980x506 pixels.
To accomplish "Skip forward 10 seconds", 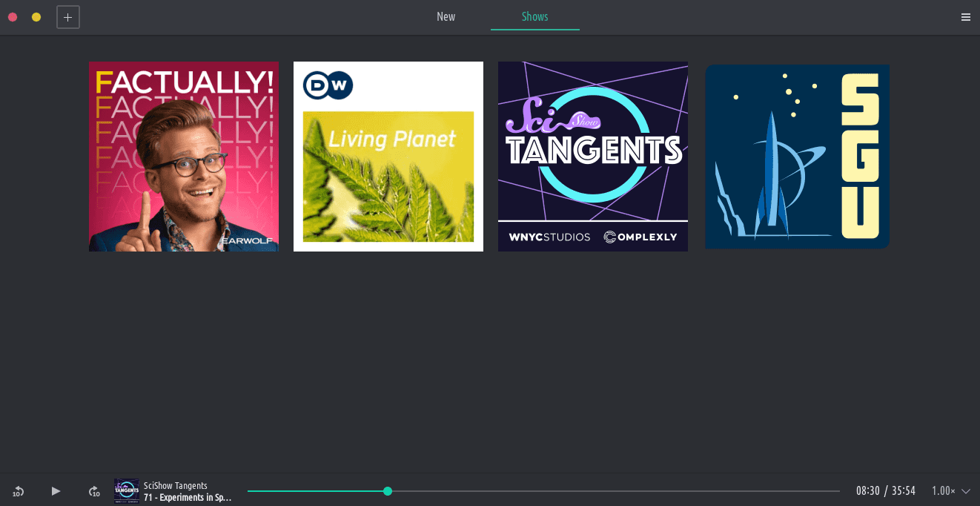I will 94,491.
